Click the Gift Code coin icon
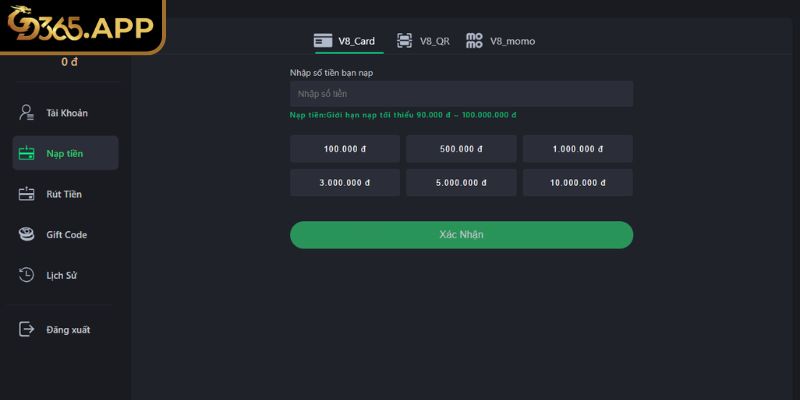Viewport: 800px width, 400px height. pos(27,234)
